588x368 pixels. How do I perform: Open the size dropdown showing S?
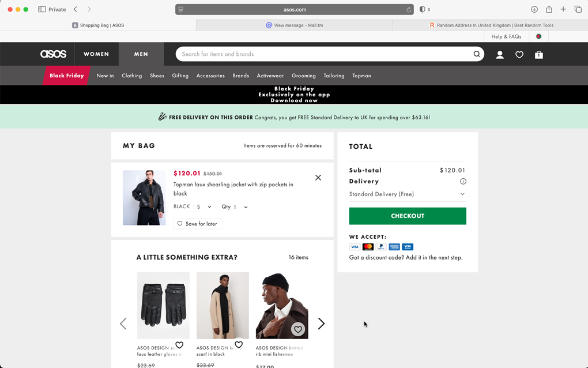pos(206,206)
